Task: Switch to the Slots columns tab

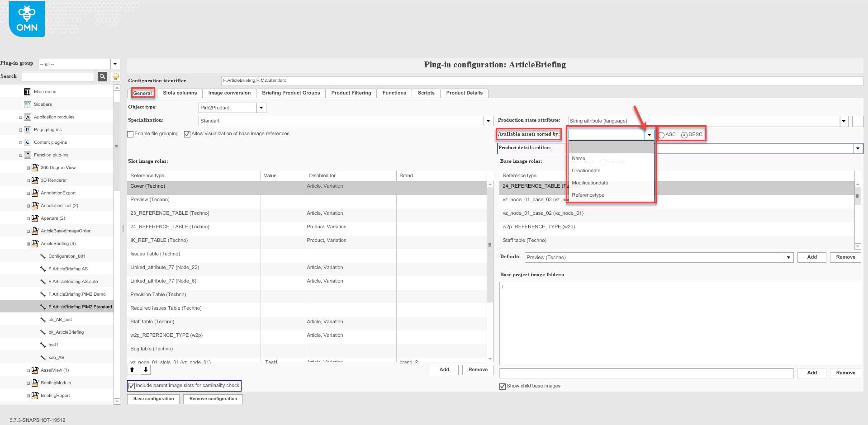Action: click(x=179, y=93)
